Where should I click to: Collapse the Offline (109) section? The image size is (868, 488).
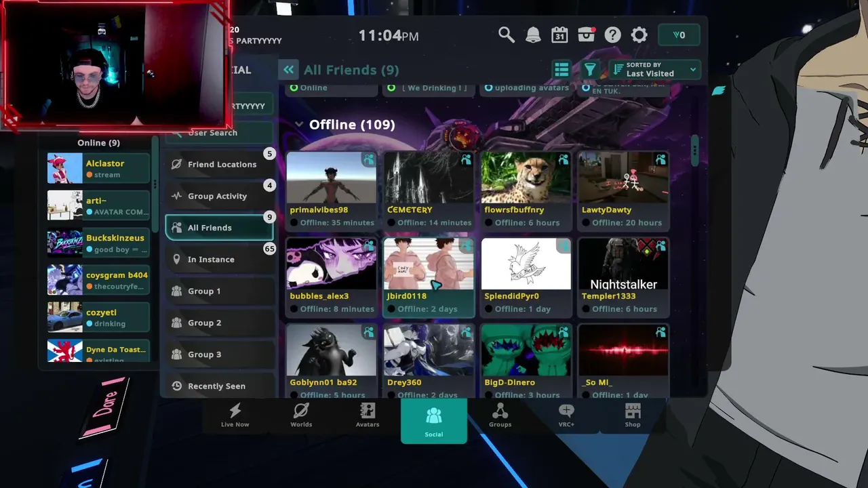point(299,125)
